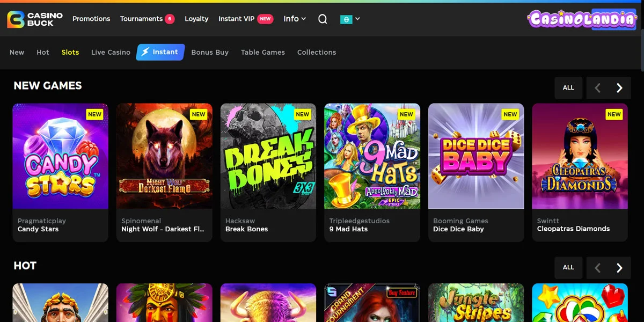Open the Cleopatras Diamonds thumbnail

pyautogui.click(x=580, y=156)
